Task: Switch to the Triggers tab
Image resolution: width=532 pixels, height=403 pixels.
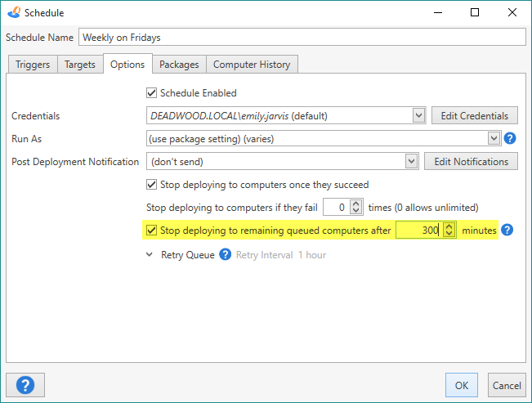Action: (x=33, y=64)
